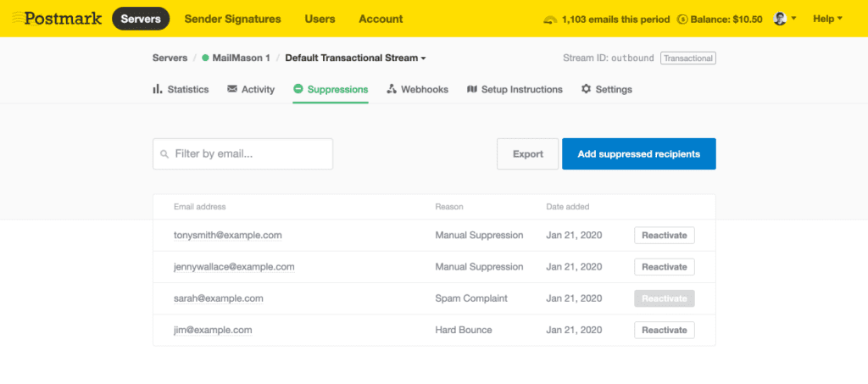Click the Activity envelope icon
Image resolution: width=868 pixels, height=384 pixels.
pos(232,89)
